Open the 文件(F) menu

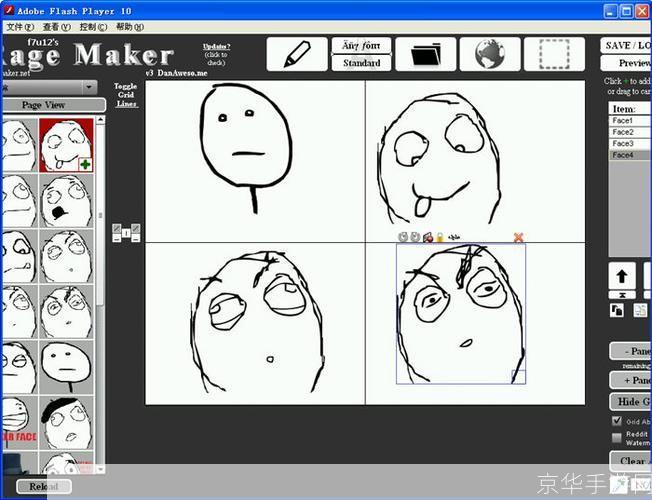click(19, 27)
